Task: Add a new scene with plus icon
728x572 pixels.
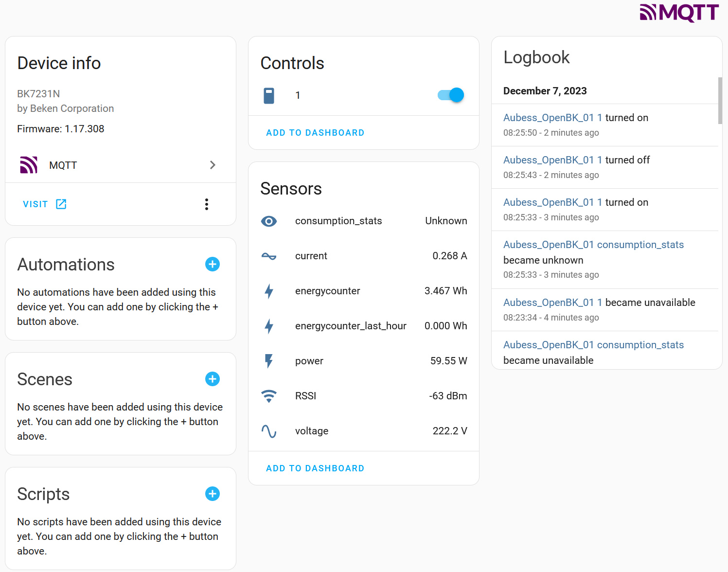Action: pyautogui.click(x=213, y=379)
